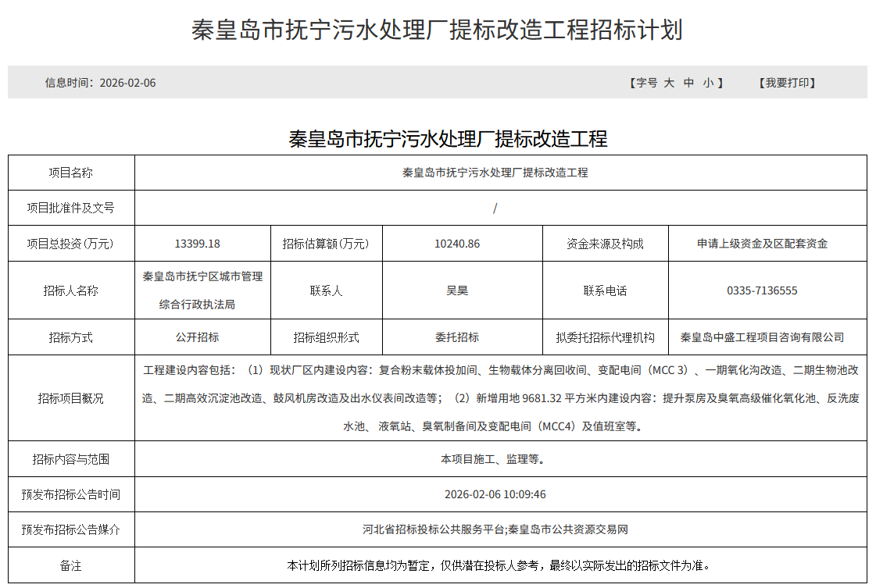
Task: Click the page title heading at top
Action: (437, 30)
